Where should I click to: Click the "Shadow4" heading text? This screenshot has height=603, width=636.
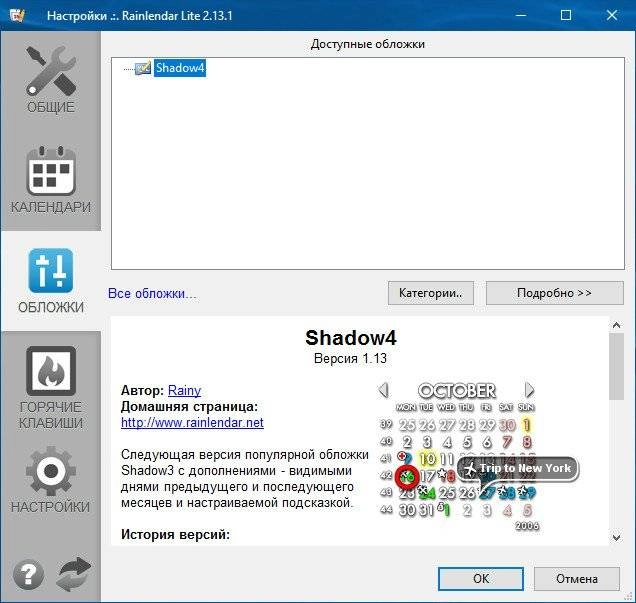click(351, 338)
